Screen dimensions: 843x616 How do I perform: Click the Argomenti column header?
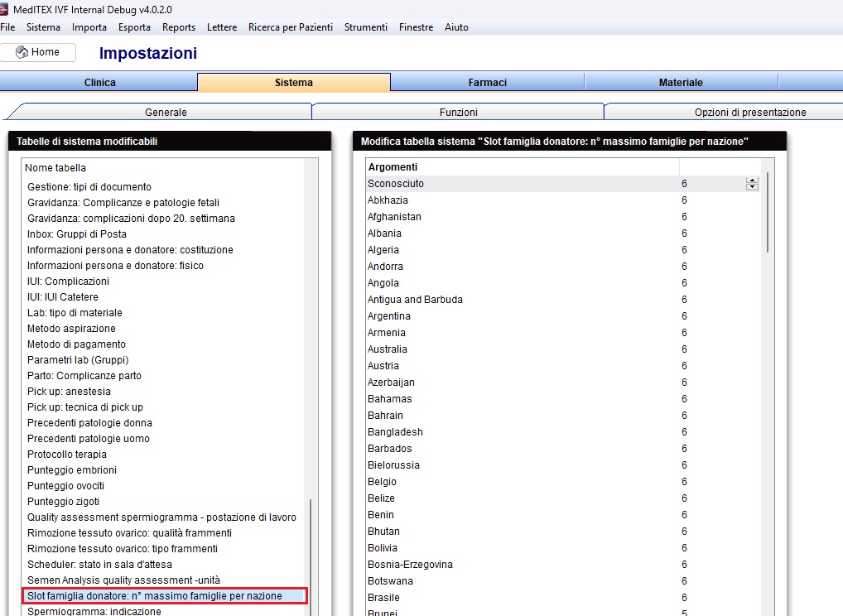coord(522,166)
